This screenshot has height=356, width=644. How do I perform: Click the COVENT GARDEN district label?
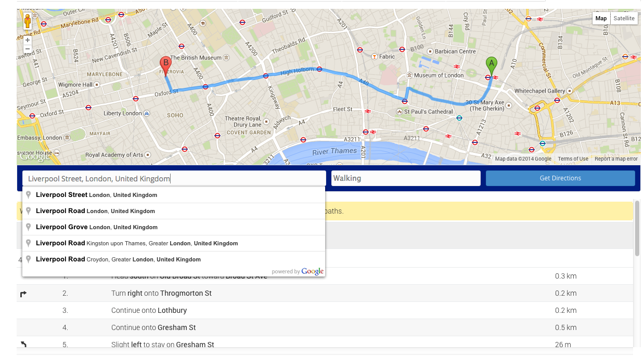point(249,133)
